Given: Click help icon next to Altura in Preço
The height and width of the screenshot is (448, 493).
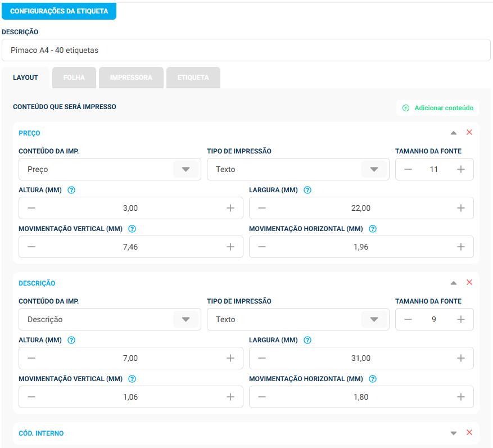Looking at the screenshot, I should click(x=71, y=190).
